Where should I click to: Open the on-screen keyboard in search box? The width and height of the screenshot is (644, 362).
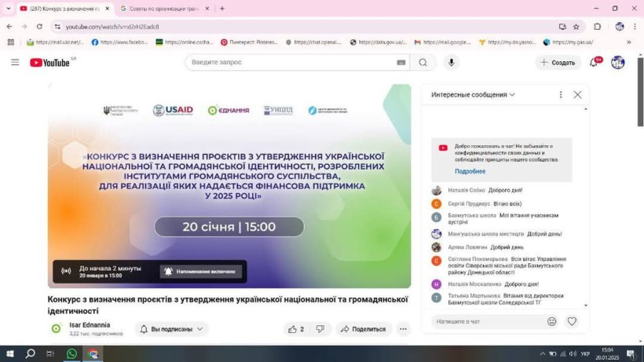pos(401,62)
